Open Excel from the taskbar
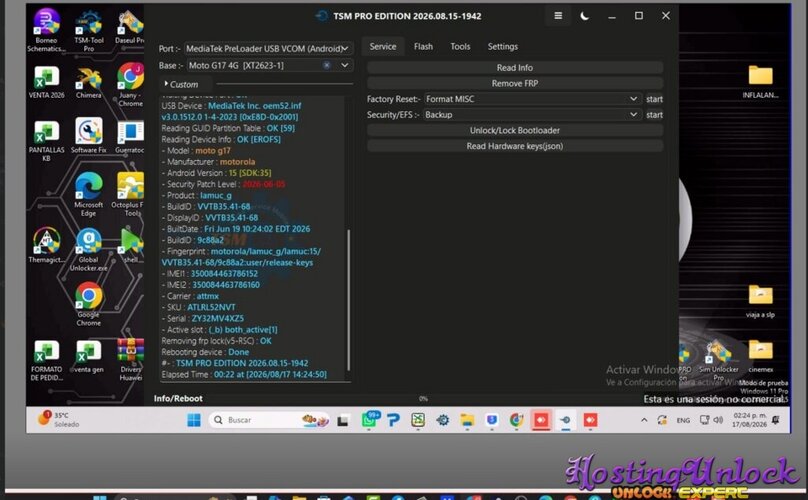 tap(418, 420)
